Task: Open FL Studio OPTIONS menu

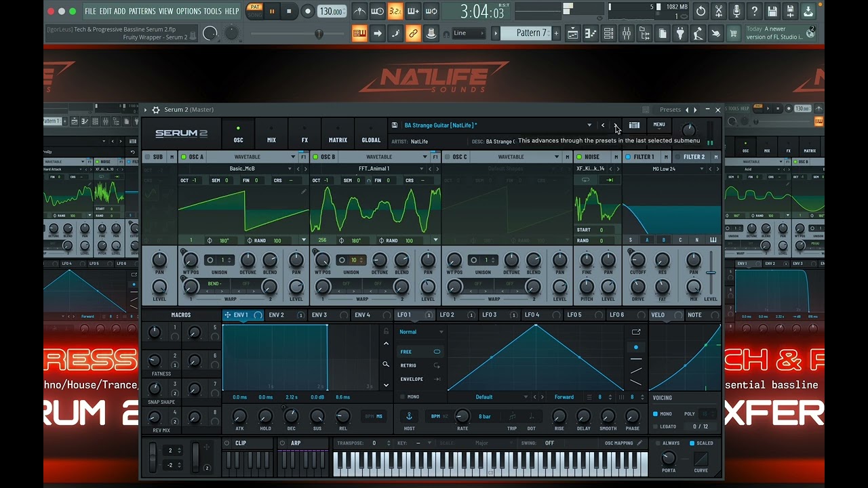Action: 189,12
